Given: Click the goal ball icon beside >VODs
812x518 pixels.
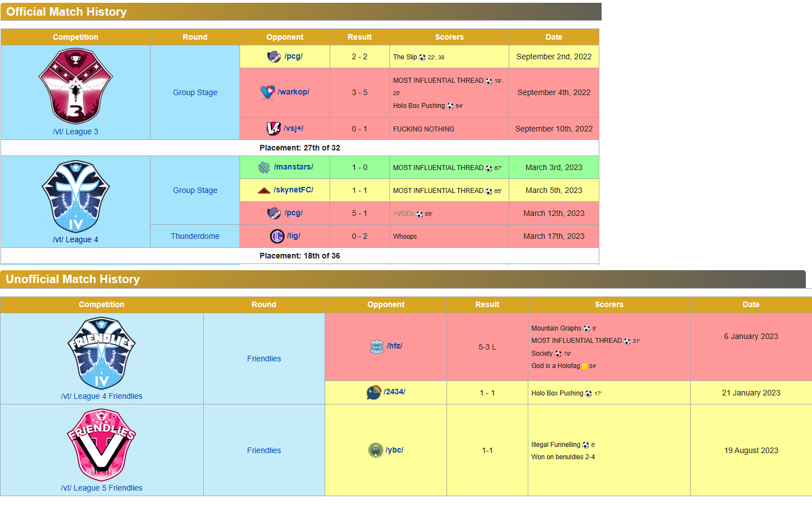Looking at the screenshot, I should [x=420, y=214].
